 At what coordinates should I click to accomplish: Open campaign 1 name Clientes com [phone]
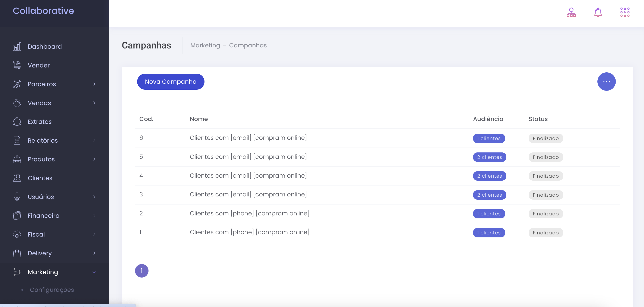point(250,232)
